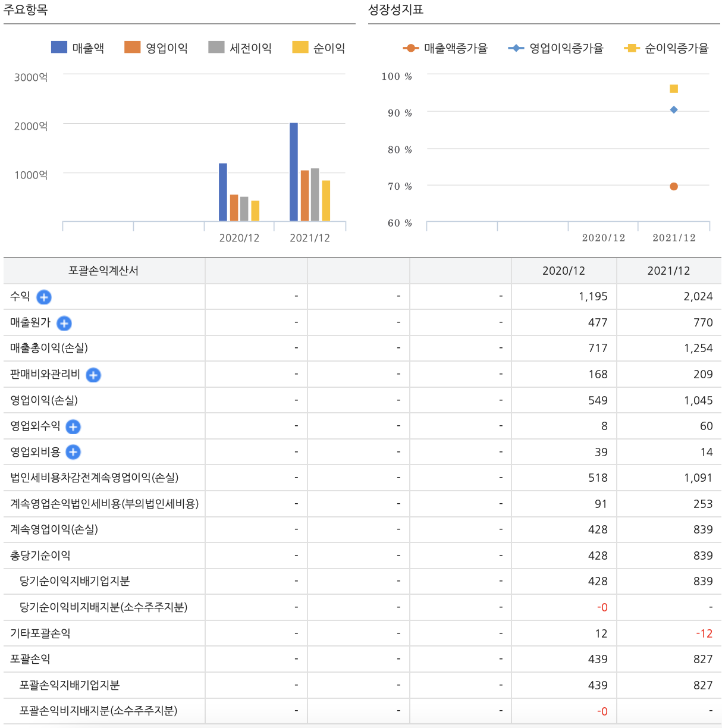Toggle the 매출액 blue legend swatch
The height and width of the screenshot is (728, 722).
[x=59, y=48]
